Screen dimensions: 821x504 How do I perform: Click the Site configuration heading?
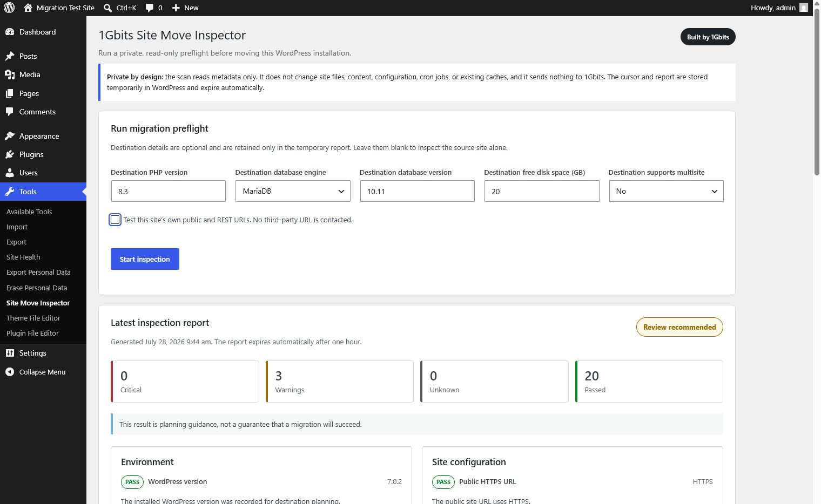(469, 462)
